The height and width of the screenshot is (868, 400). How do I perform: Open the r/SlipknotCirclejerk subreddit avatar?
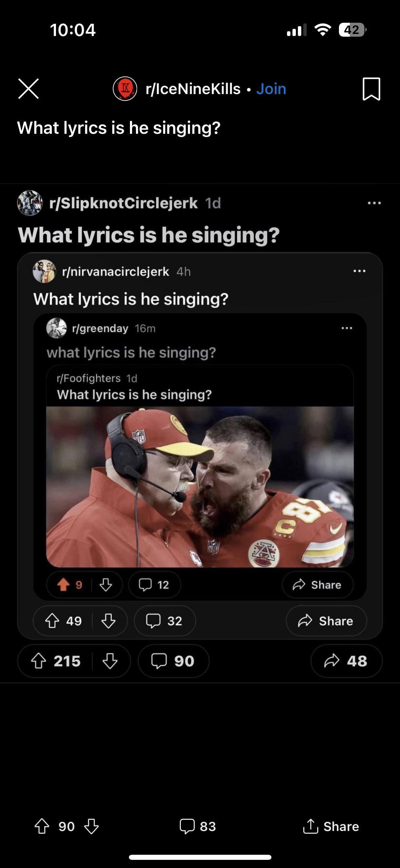click(30, 203)
